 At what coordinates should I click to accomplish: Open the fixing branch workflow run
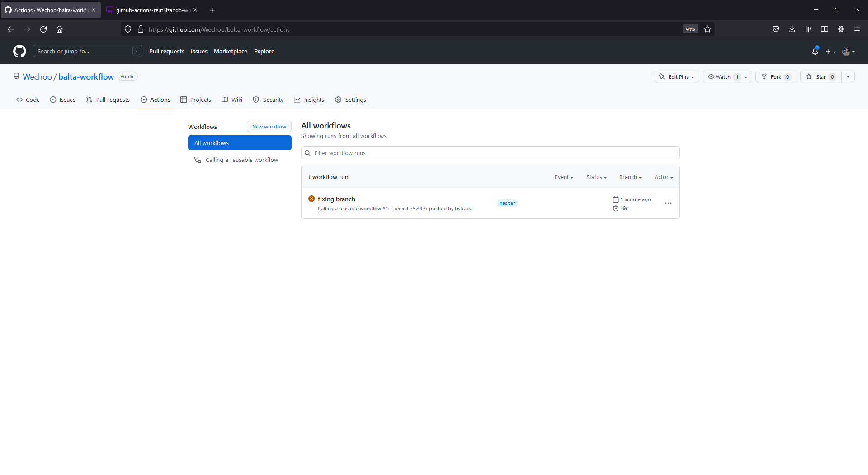336,199
